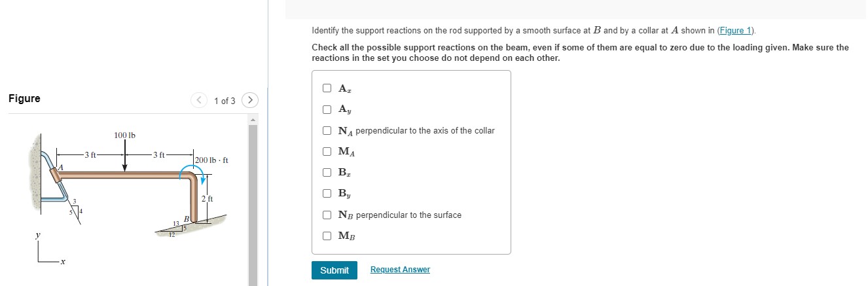Screen dimensions: 868x286
Task: Mark the MB moment checkbox
Action: pos(327,236)
